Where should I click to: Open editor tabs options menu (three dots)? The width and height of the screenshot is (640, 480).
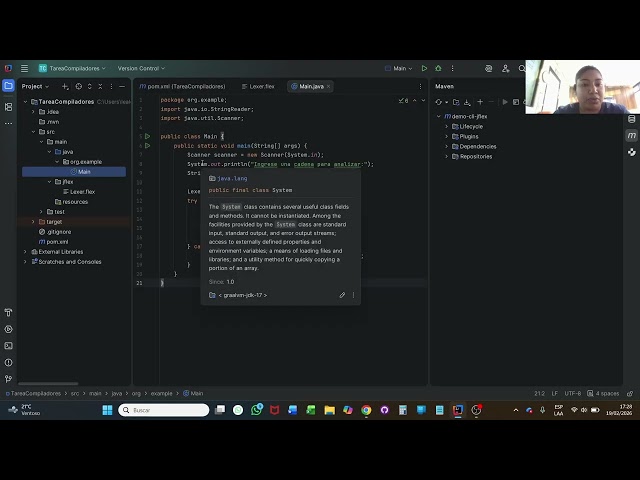point(420,87)
